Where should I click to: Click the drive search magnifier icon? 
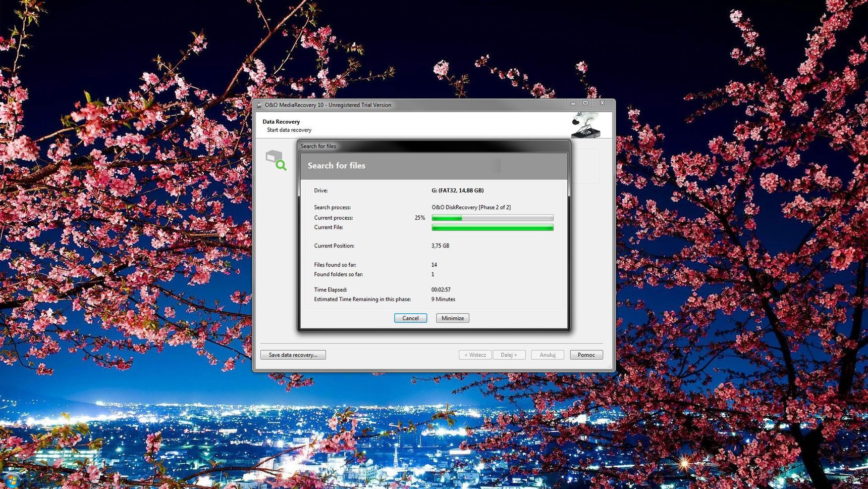click(276, 160)
